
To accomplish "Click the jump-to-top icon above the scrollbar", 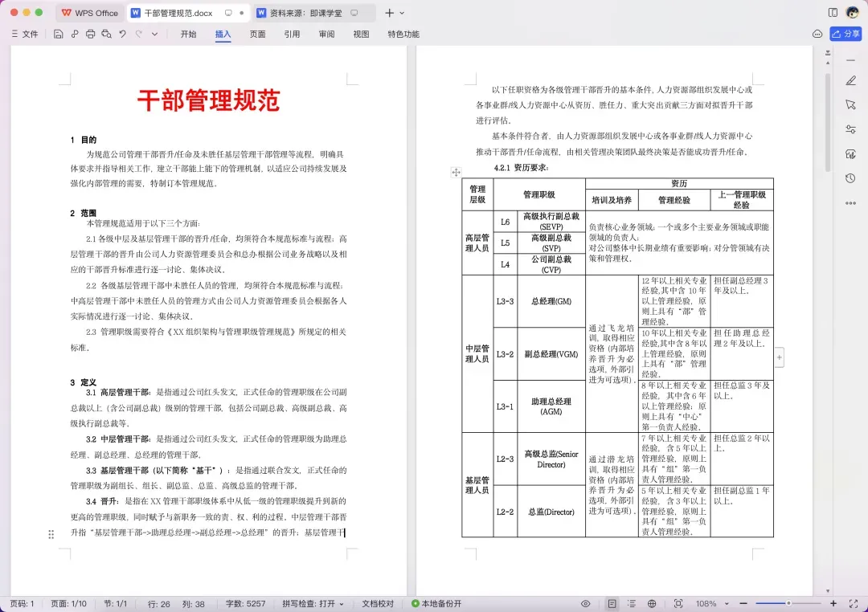I will pyautogui.click(x=828, y=53).
